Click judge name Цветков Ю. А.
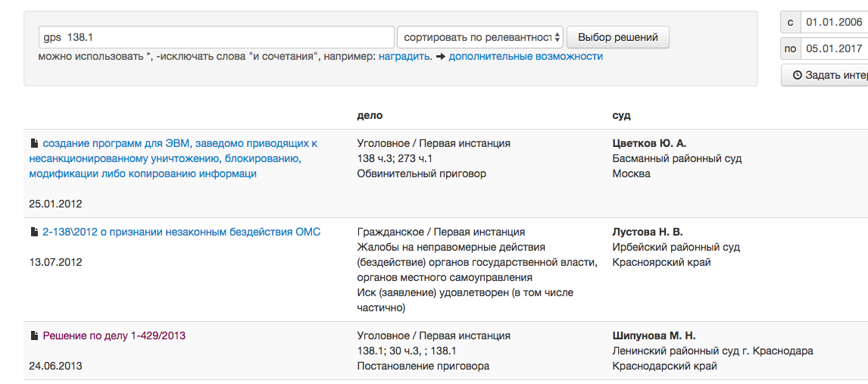 click(649, 143)
